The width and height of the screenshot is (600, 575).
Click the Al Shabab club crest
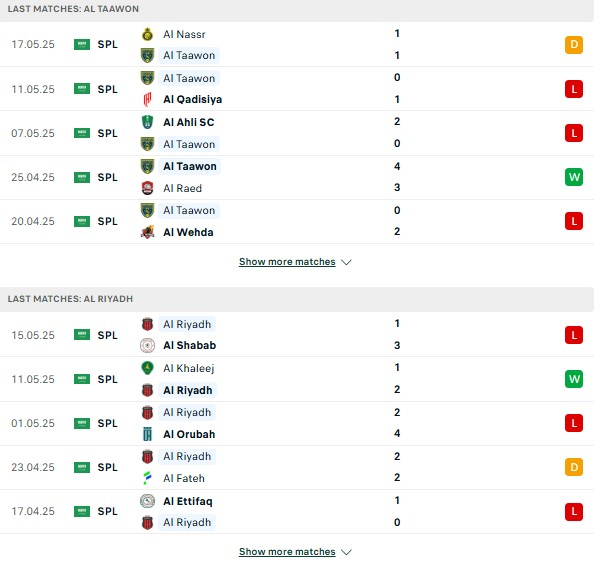point(147,345)
